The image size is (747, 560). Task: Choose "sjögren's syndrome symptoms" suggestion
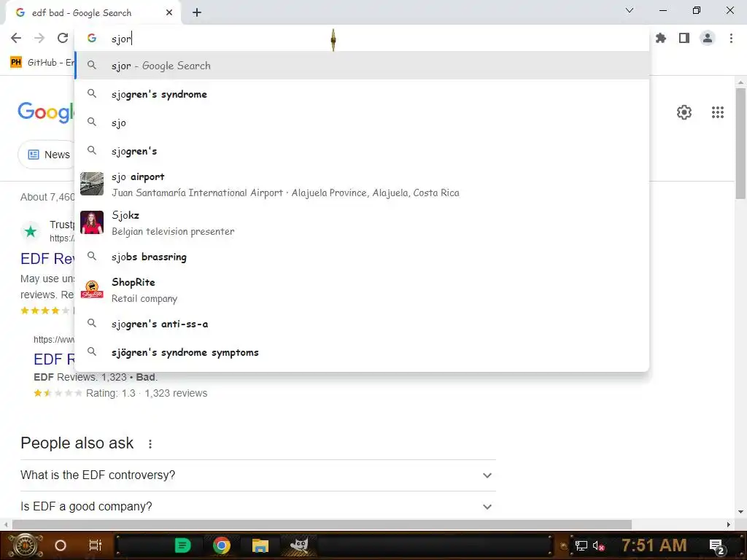[x=362, y=352]
